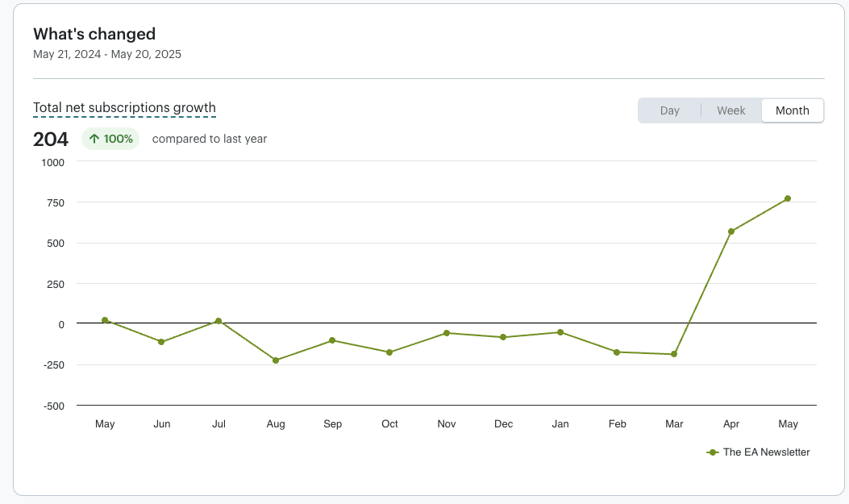Image resolution: width=849 pixels, height=504 pixels.
Task: Click the 750 y-axis label
Action: point(55,203)
